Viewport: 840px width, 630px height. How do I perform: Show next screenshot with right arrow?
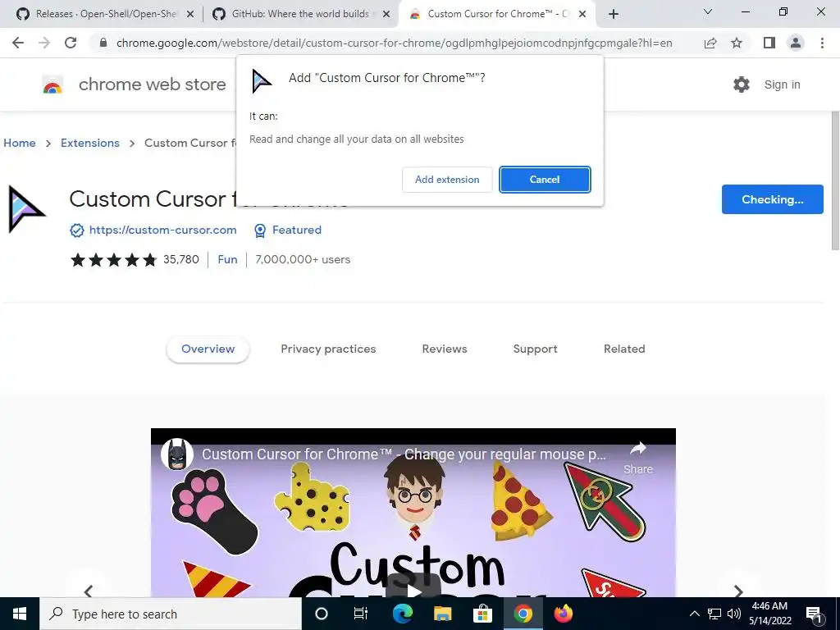click(739, 591)
